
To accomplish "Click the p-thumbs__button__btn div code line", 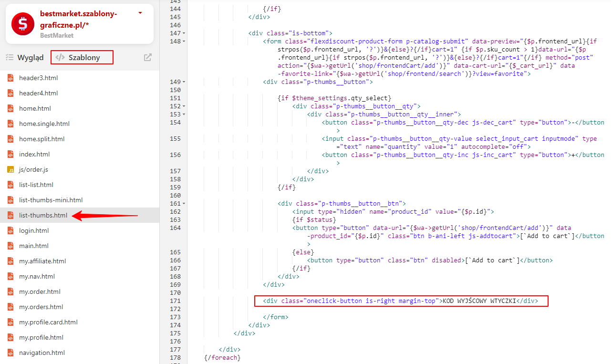I will (x=342, y=204).
